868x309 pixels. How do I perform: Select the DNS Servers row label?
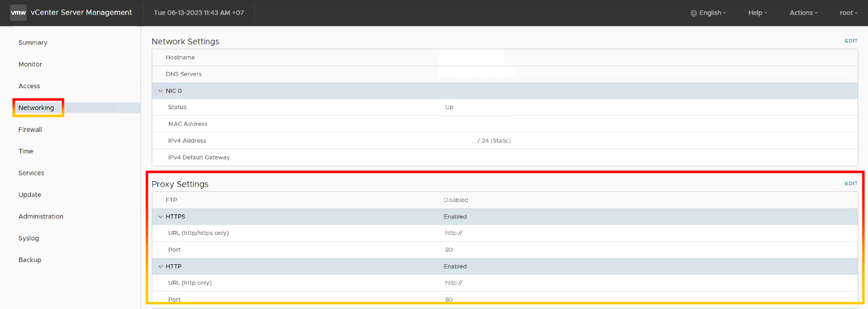coord(183,74)
